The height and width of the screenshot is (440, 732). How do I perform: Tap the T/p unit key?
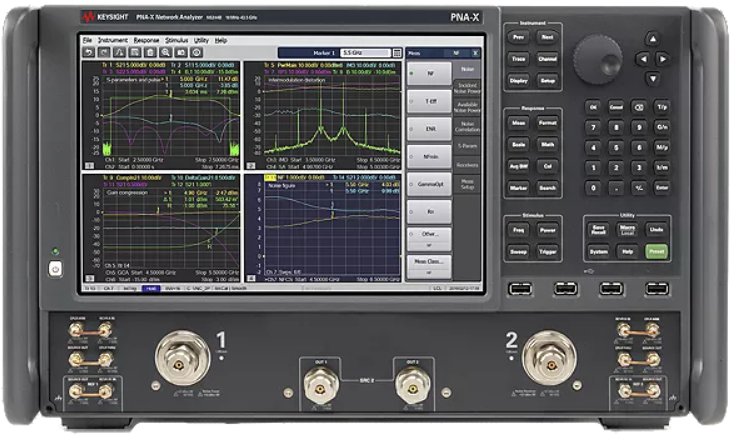pos(662,107)
